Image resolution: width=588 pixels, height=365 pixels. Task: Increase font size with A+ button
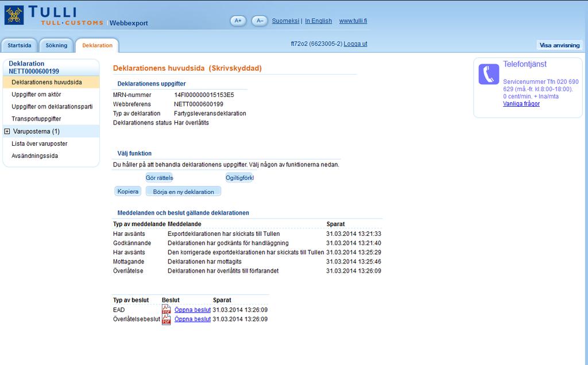point(238,21)
